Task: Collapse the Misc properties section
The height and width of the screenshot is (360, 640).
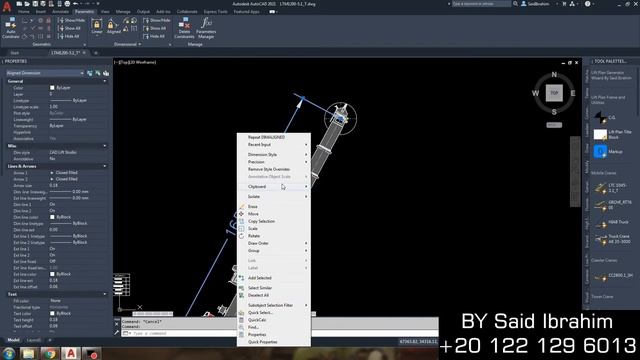Action: [x=105, y=146]
